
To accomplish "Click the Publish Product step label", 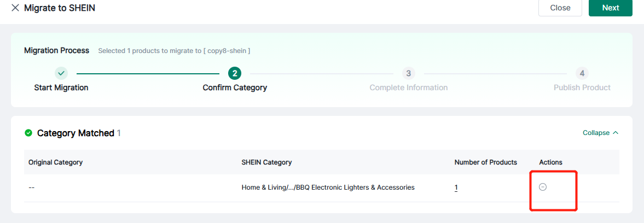I will tap(582, 87).
